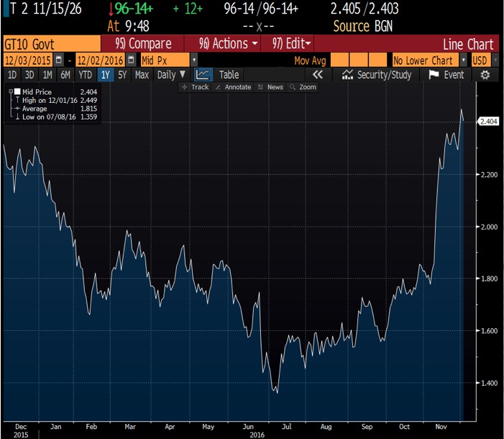Screen dimensions: 504x439
Task: Open the No Lower Chart dropdown
Action: coord(462,60)
